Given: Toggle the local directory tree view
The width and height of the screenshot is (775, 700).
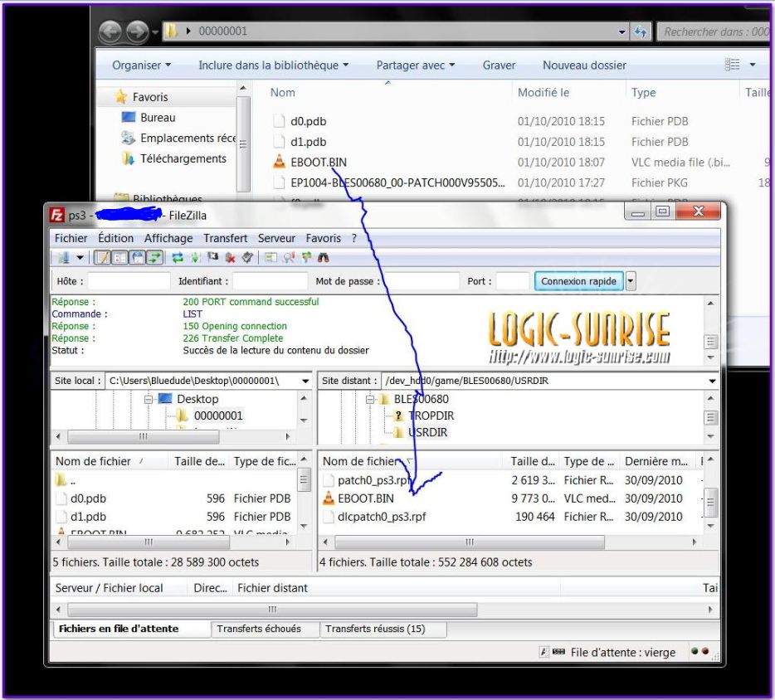Looking at the screenshot, I should (119, 257).
